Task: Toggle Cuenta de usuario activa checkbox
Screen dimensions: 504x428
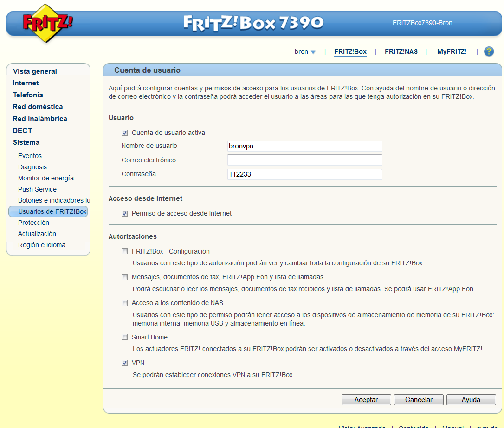Action: [x=125, y=133]
